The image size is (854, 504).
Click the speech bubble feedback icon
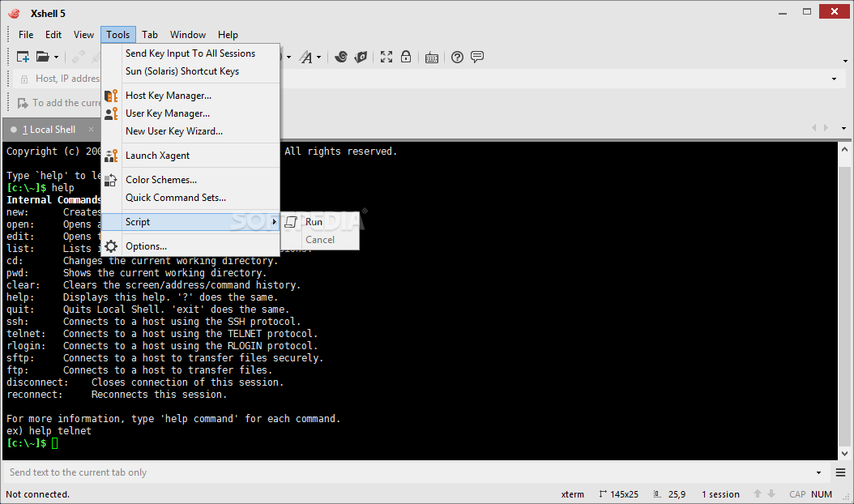click(x=477, y=57)
